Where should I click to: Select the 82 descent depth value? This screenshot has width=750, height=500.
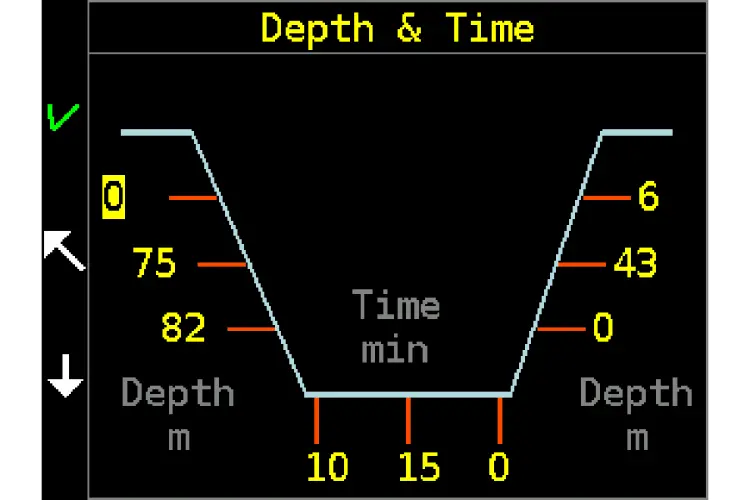[x=184, y=328]
